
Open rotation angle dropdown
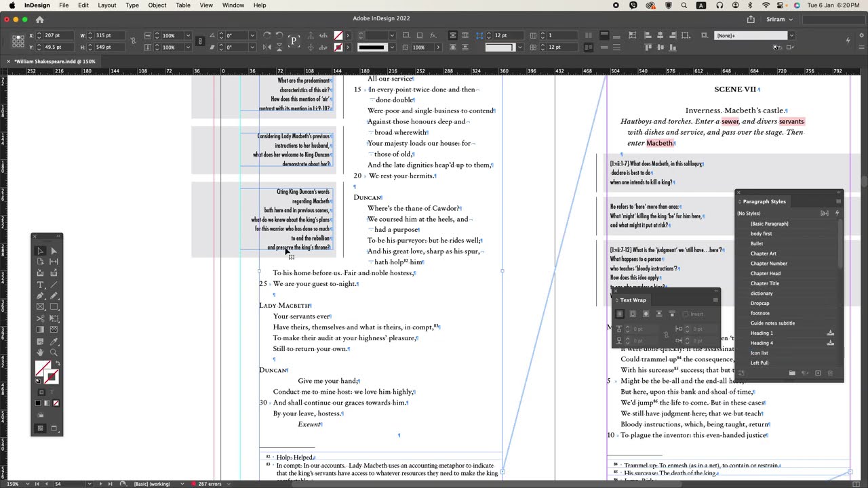coord(252,35)
